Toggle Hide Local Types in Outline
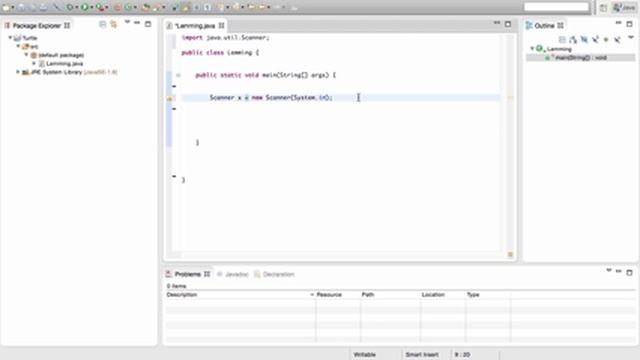Viewport: 640px width, 360px height. coord(617,39)
